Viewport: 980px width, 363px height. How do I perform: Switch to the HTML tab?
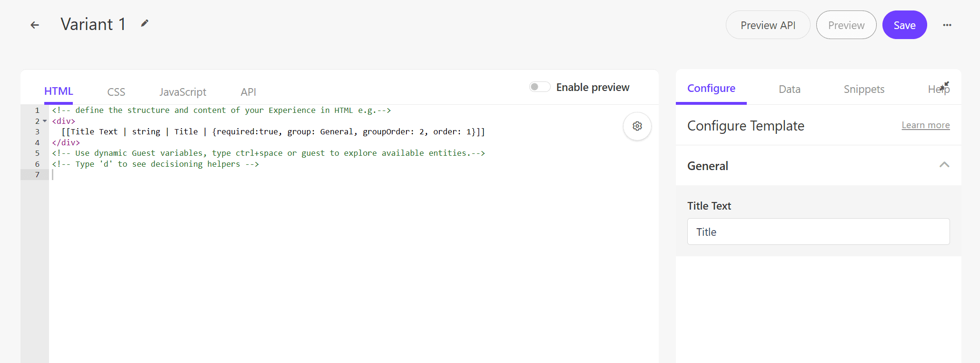[59, 91]
